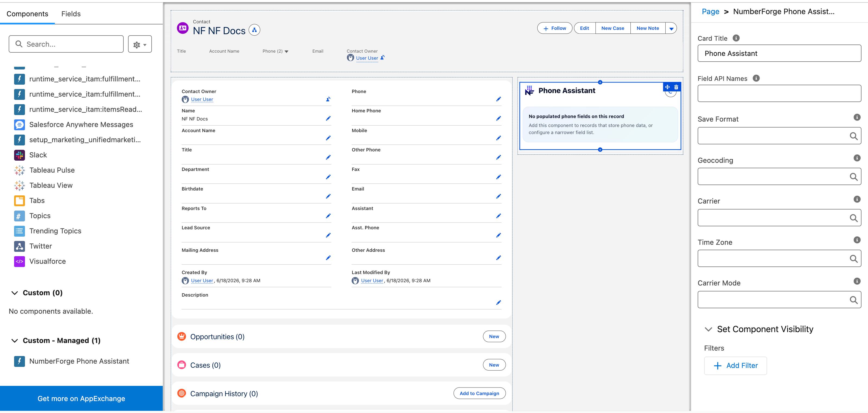The image size is (868, 413).
Task: Click the edit pencil for Home Phone
Action: [x=498, y=118]
